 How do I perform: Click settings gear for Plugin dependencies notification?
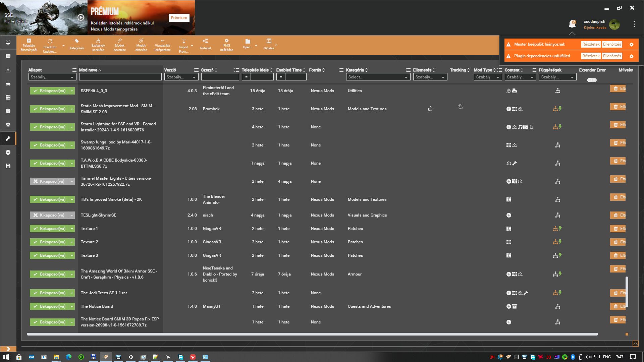(632, 56)
